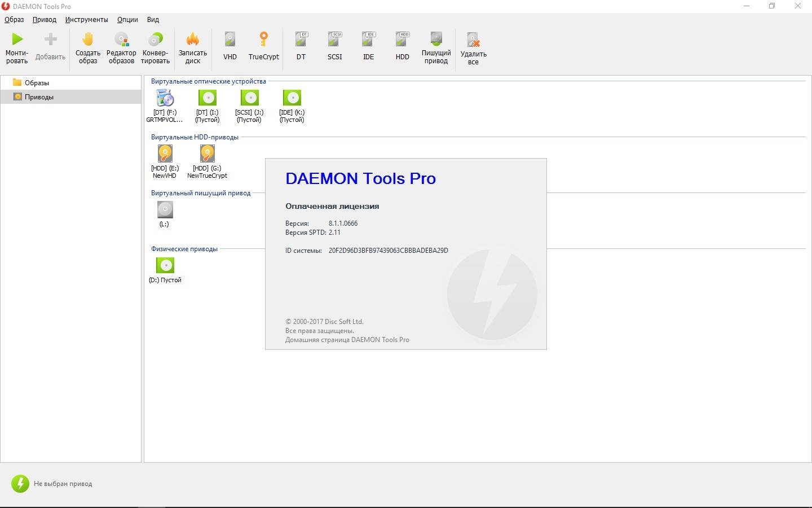The width and height of the screenshot is (812, 508).
Task: Click Физические приводы section header
Action: tap(184, 249)
